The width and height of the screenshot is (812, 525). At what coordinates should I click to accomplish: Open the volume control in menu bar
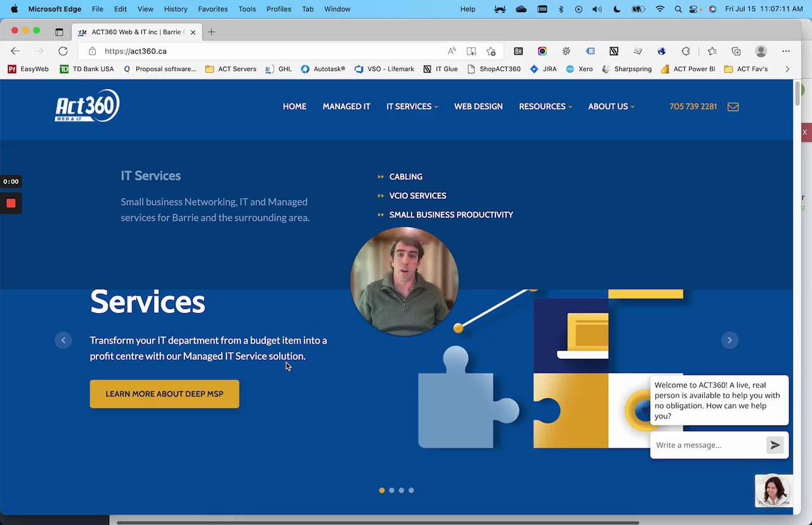click(x=597, y=9)
